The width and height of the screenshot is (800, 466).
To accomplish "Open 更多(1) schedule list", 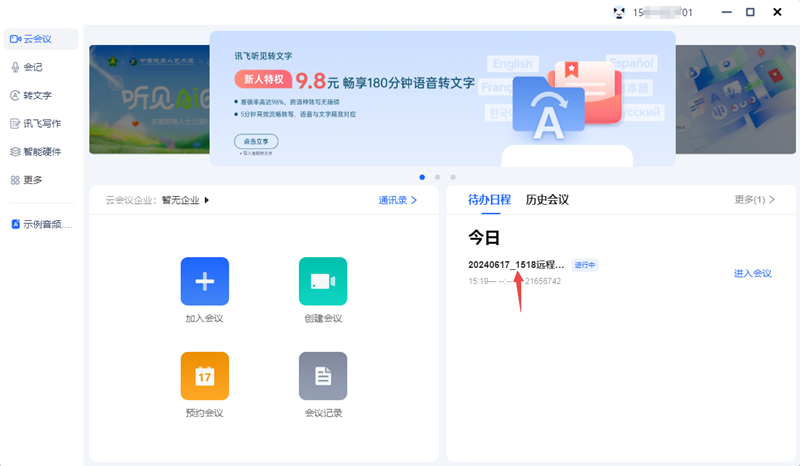I will [755, 200].
